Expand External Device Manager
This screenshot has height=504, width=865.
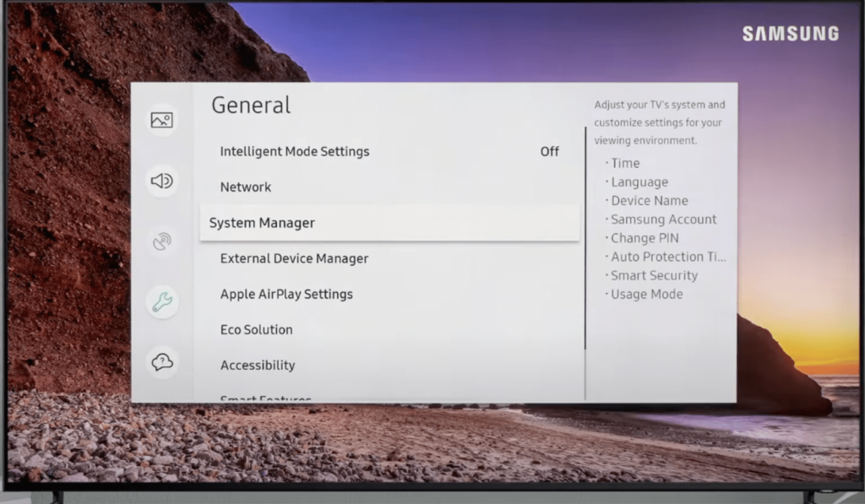pos(294,258)
